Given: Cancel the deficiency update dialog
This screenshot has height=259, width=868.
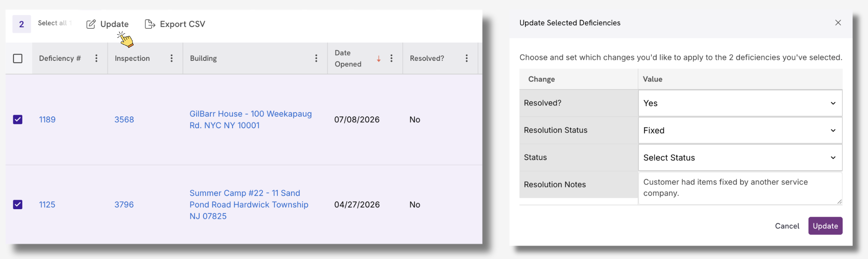Looking at the screenshot, I should coord(787,226).
